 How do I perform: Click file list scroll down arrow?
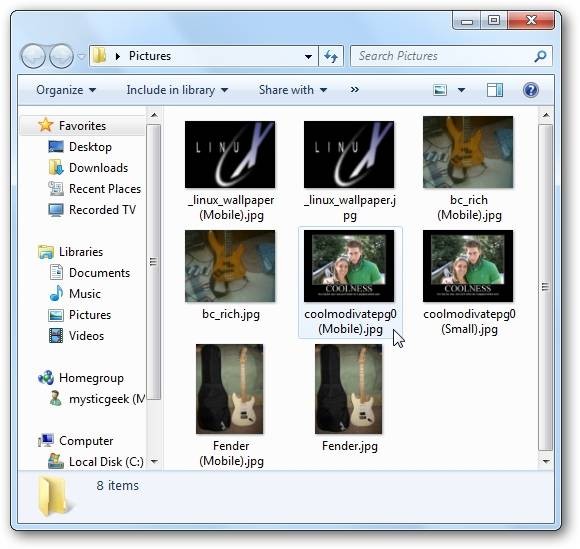tap(546, 461)
